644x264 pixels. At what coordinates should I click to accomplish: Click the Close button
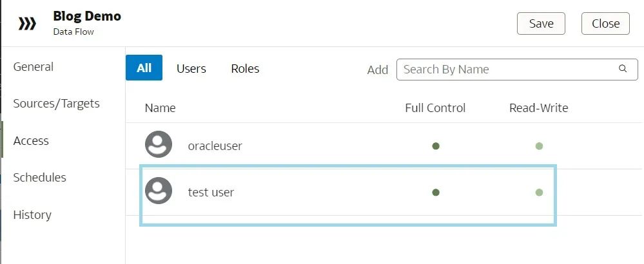click(605, 24)
